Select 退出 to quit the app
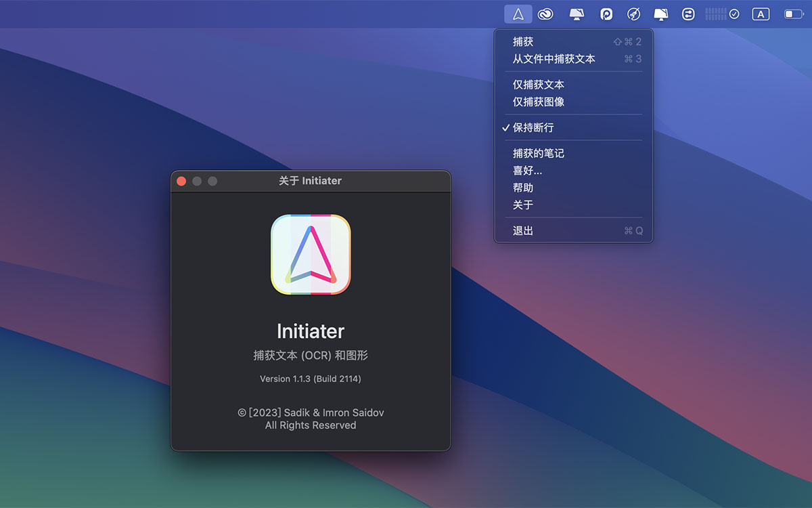 [x=574, y=230]
